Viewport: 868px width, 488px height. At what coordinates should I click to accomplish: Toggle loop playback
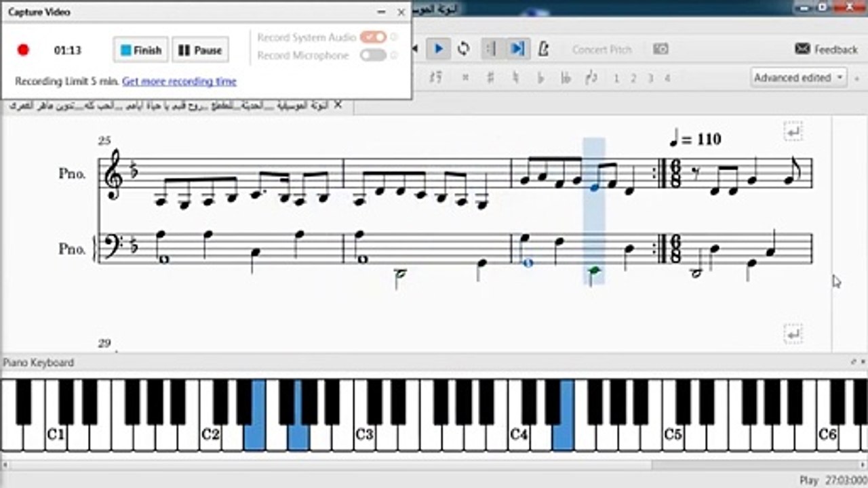pos(464,49)
